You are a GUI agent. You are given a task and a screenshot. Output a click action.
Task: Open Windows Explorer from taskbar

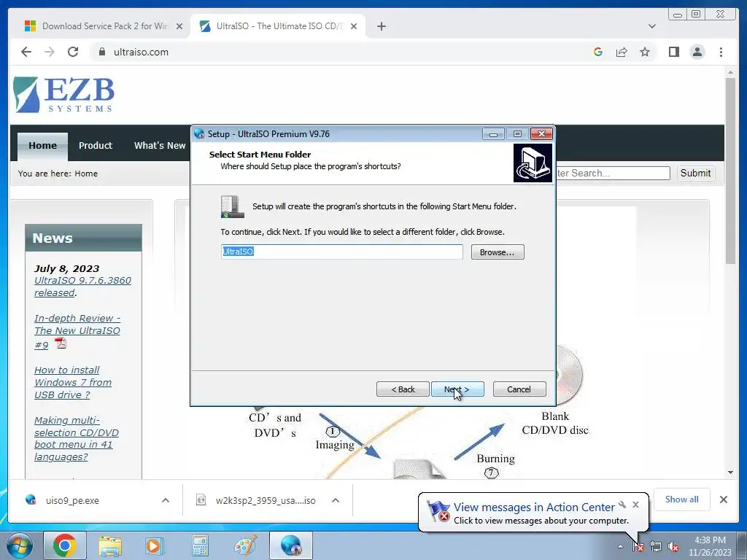click(x=110, y=545)
